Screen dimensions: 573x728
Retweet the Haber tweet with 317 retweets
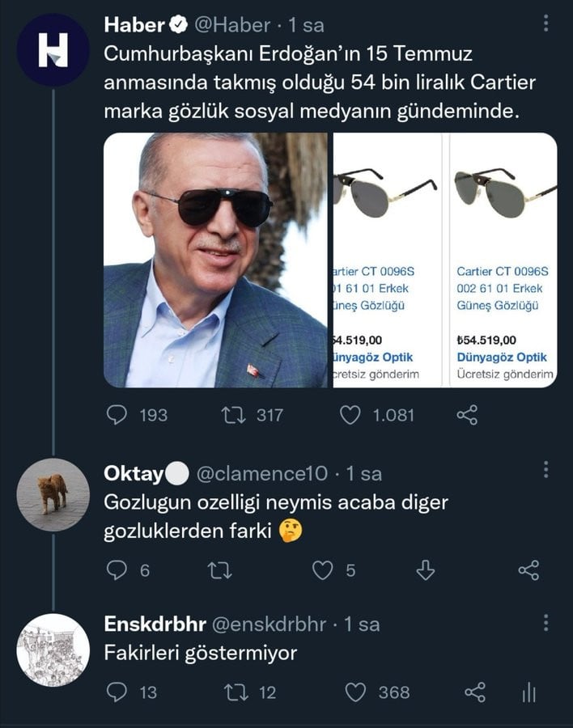233,415
